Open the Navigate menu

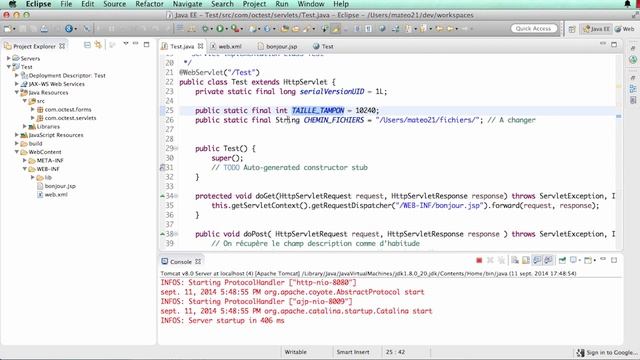(187, 4)
